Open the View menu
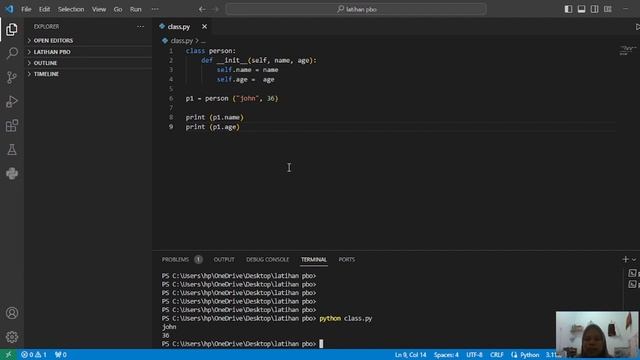 [x=99, y=9]
